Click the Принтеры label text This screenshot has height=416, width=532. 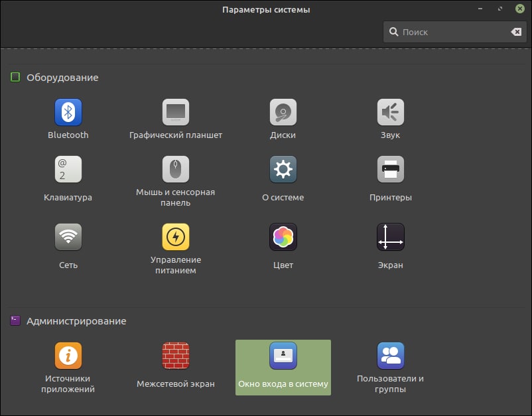pos(391,198)
